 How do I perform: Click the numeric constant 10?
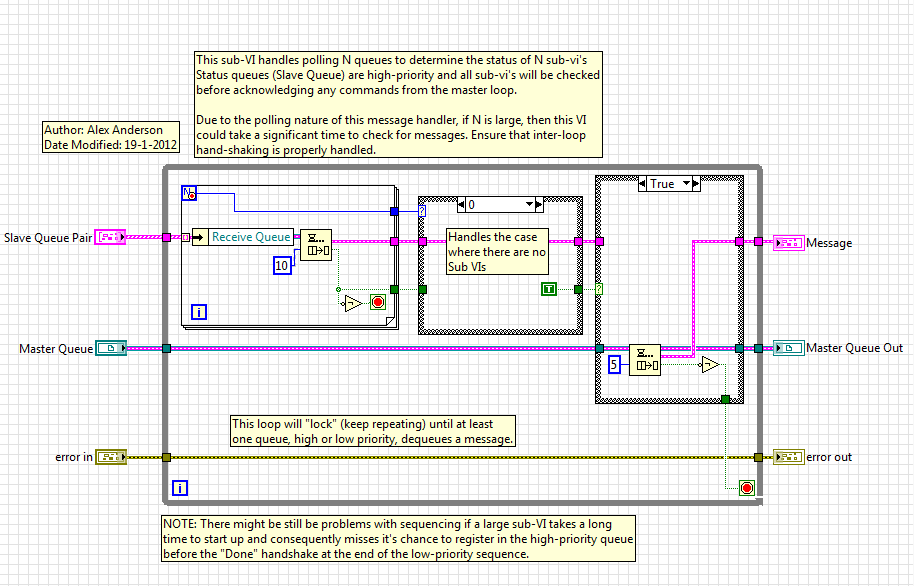tap(283, 265)
